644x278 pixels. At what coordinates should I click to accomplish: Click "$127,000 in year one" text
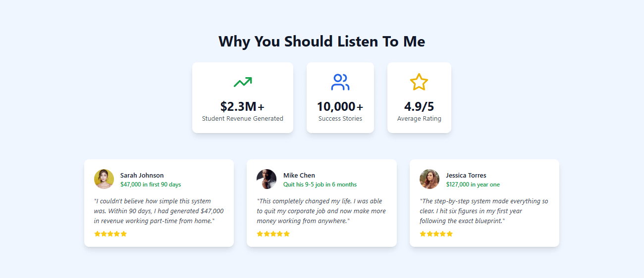click(x=473, y=185)
